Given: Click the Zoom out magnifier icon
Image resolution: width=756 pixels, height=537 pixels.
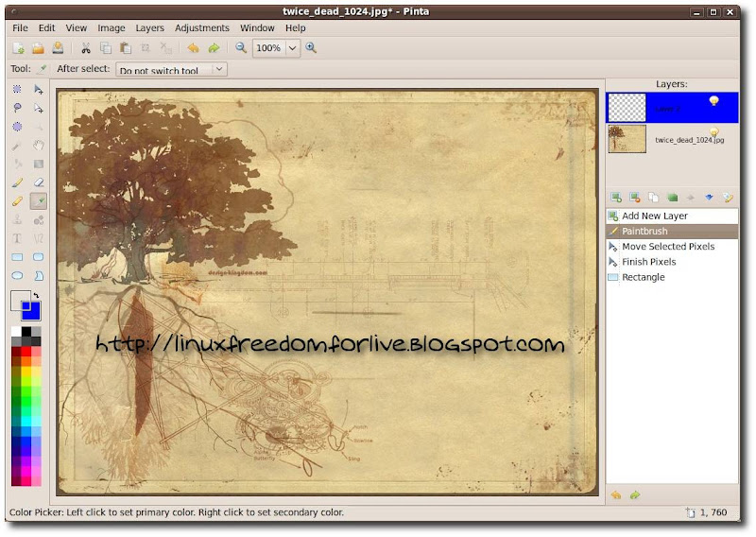Looking at the screenshot, I should tap(241, 48).
